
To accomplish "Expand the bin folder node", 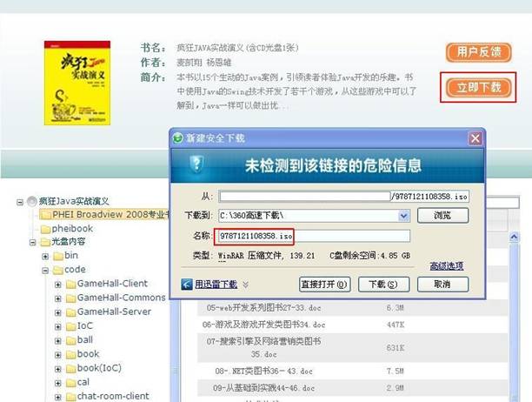I will click(45, 257).
